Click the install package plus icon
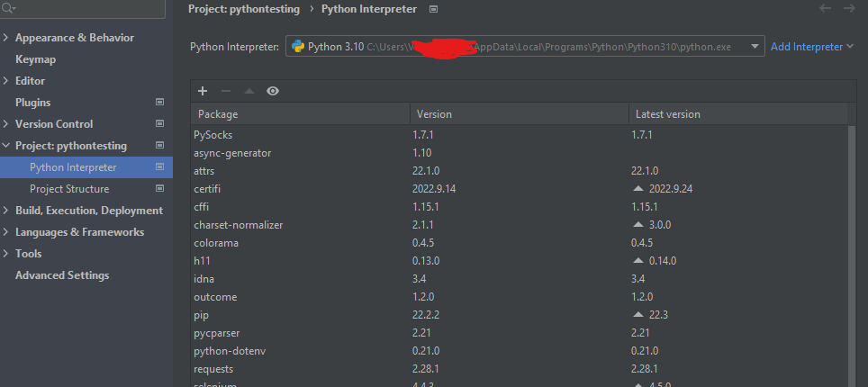 (203, 91)
